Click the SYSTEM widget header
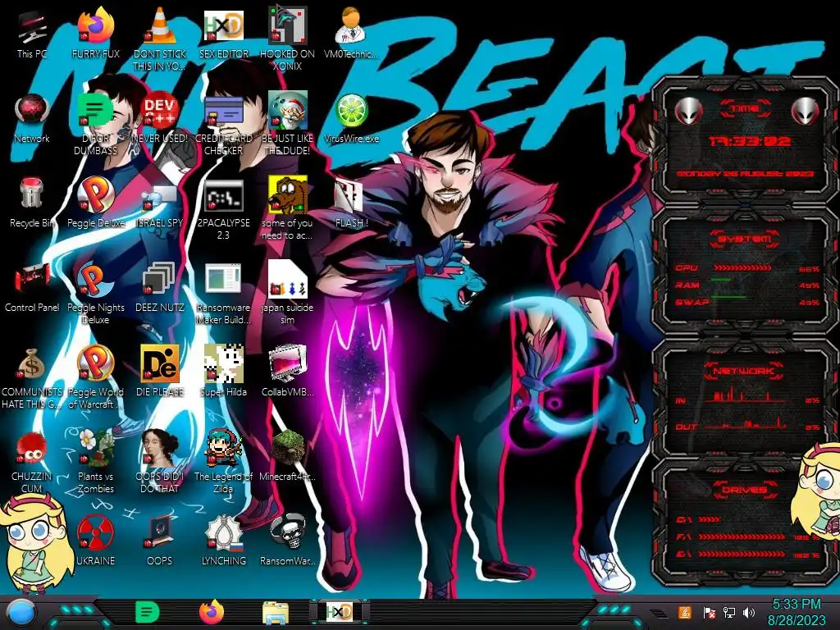Screen dimensions: 840x630 pyautogui.click(x=744, y=239)
